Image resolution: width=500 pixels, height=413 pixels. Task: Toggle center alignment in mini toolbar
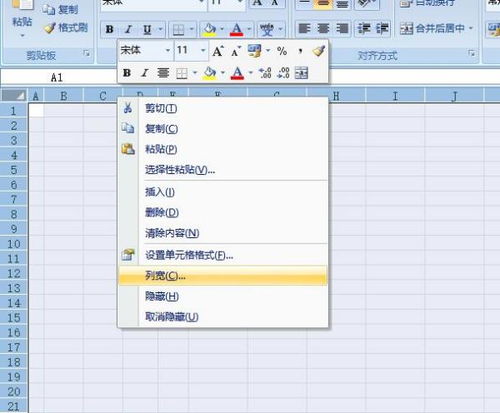click(x=163, y=73)
